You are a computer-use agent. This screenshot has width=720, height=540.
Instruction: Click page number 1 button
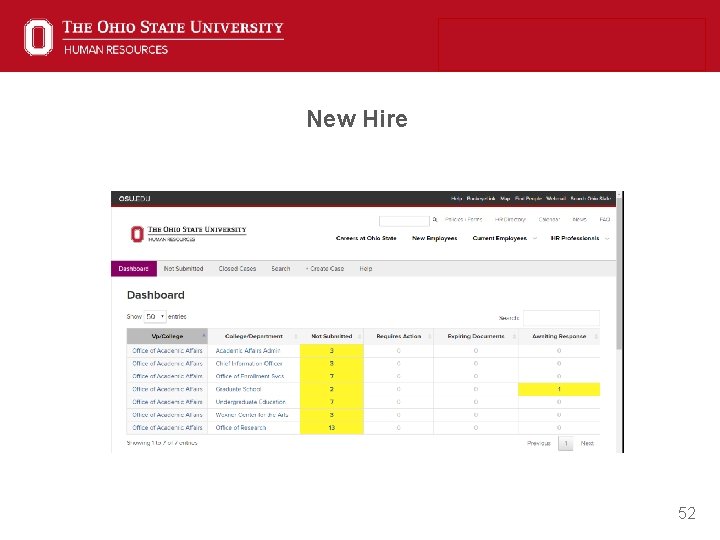point(566,443)
